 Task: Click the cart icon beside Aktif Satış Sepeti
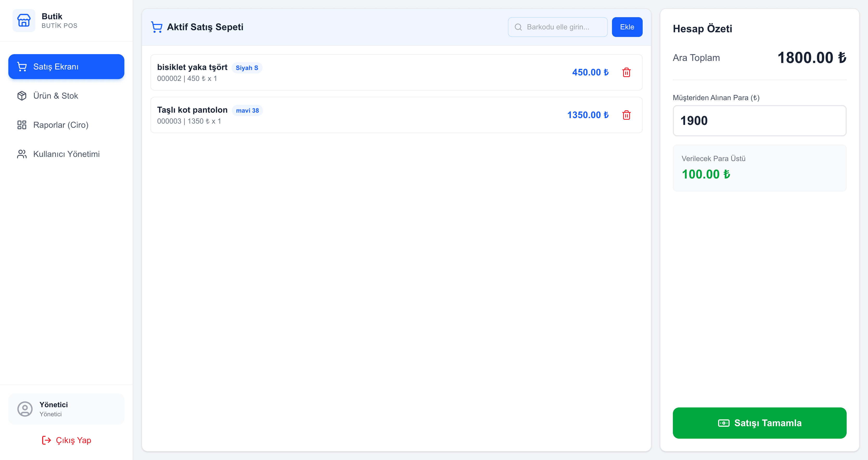click(x=157, y=27)
